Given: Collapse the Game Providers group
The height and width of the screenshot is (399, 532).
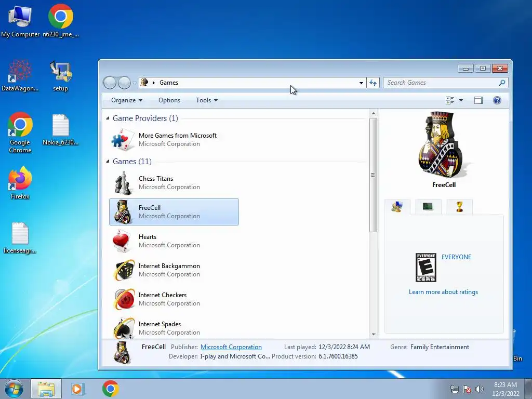Looking at the screenshot, I should point(108,118).
